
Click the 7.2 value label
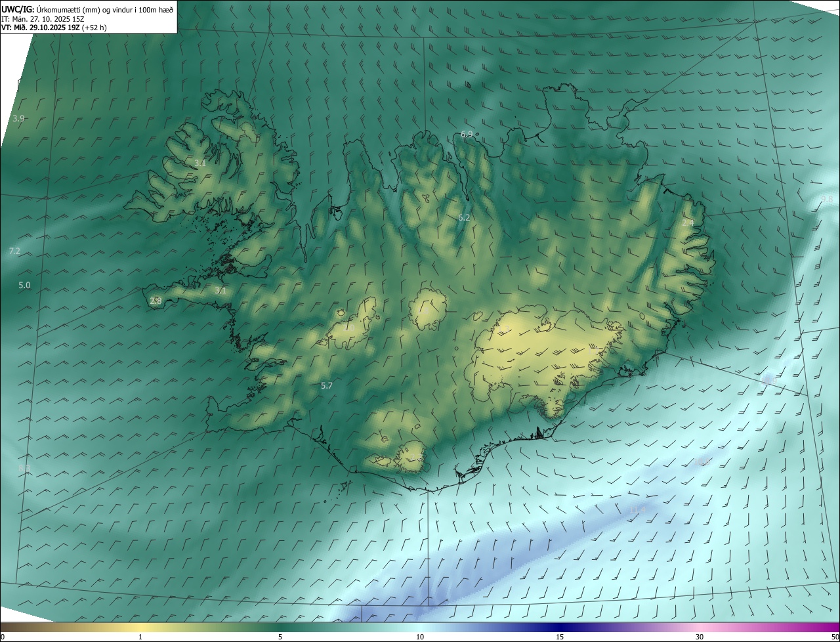pos(14,251)
